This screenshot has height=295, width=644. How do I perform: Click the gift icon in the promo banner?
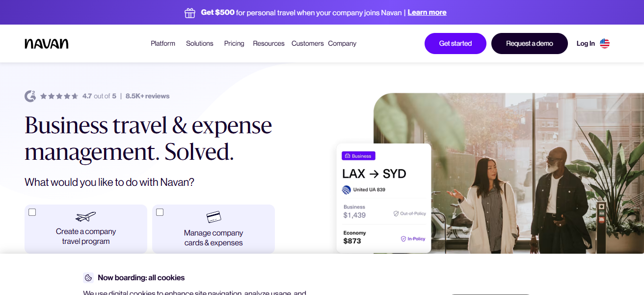coord(190,13)
